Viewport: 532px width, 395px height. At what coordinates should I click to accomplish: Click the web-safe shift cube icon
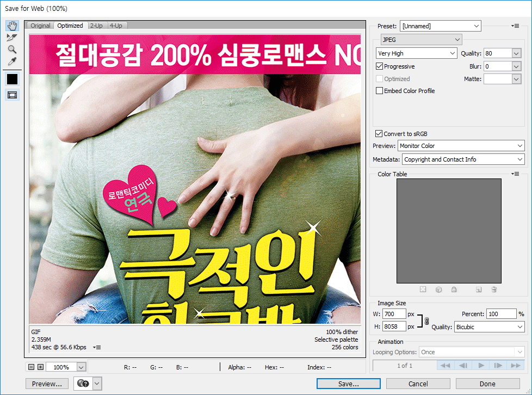pyautogui.click(x=438, y=289)
